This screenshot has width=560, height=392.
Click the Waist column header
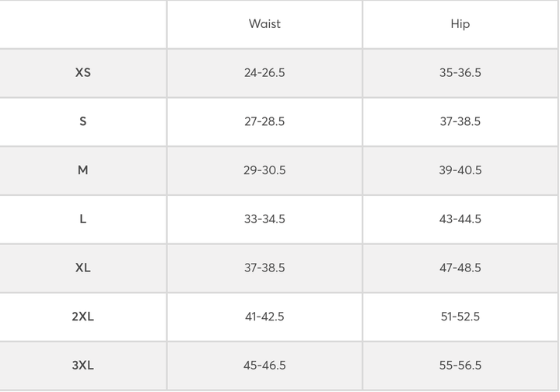(x=264, y=24)
